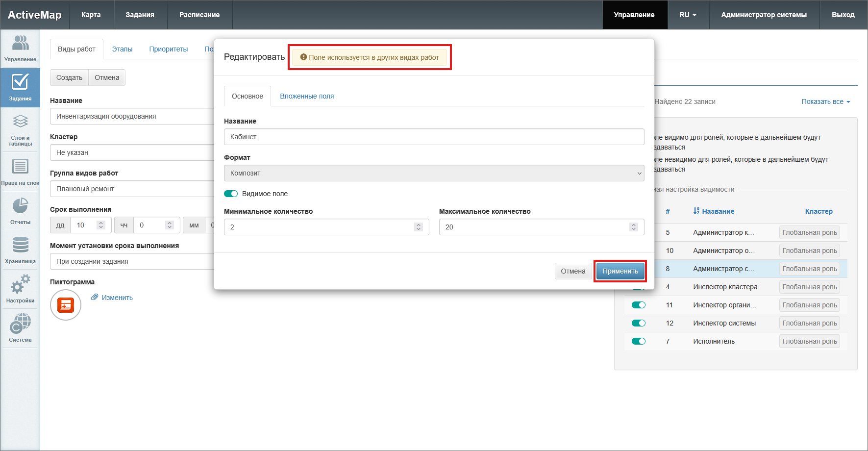
Task: Expand the Показать все dropdown
Action: [x=825, y=101]
